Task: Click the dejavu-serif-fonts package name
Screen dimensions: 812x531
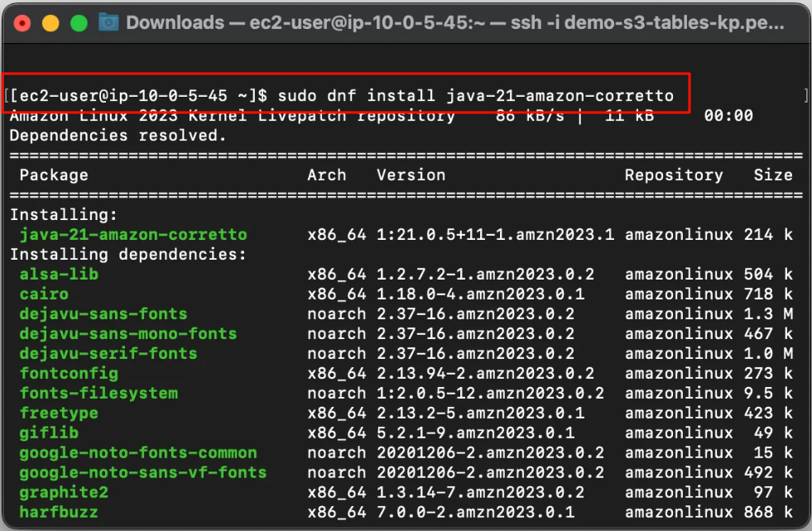Action: [x=108, y=353]
